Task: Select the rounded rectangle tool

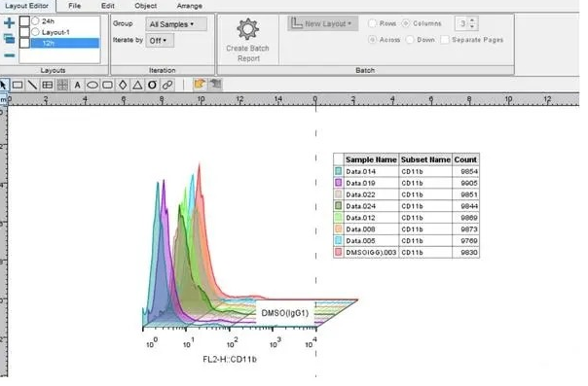Action: coord(108,86)
